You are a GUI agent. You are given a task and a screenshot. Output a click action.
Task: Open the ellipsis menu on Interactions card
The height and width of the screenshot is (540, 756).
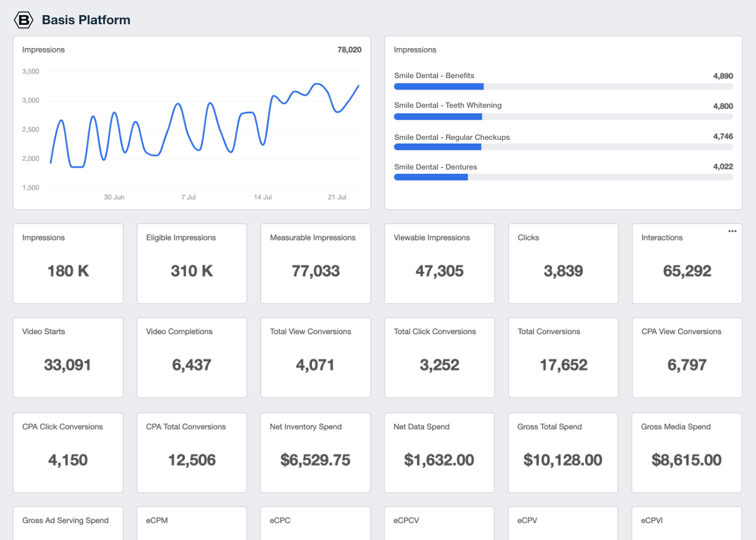point(732,231)
